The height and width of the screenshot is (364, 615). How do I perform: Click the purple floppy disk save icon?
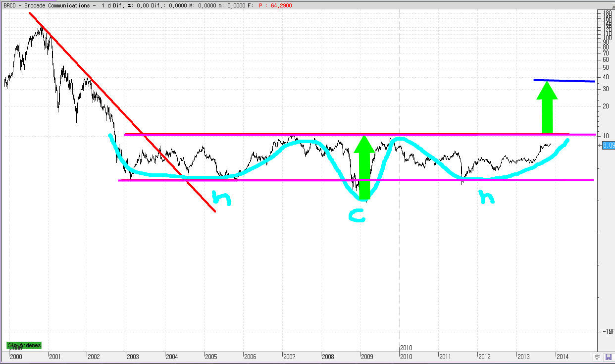click(608, 357)
